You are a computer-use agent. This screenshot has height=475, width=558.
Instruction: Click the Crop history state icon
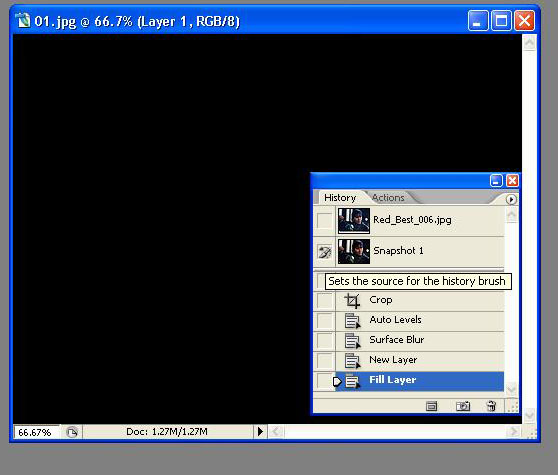[x=352, y=300]
